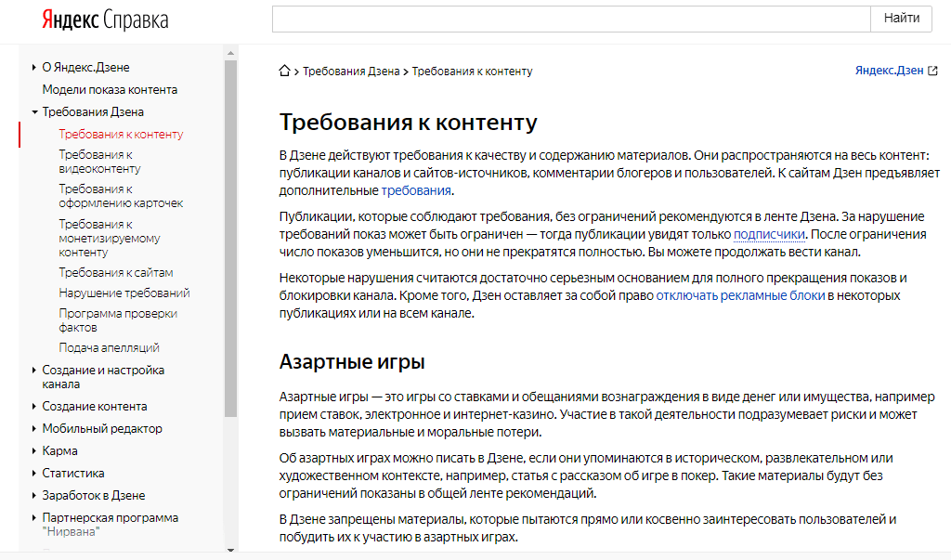Go to Программа проверки фактов page
The width and height of the screenshot is (951, 560).
click(x=117, y=320)
